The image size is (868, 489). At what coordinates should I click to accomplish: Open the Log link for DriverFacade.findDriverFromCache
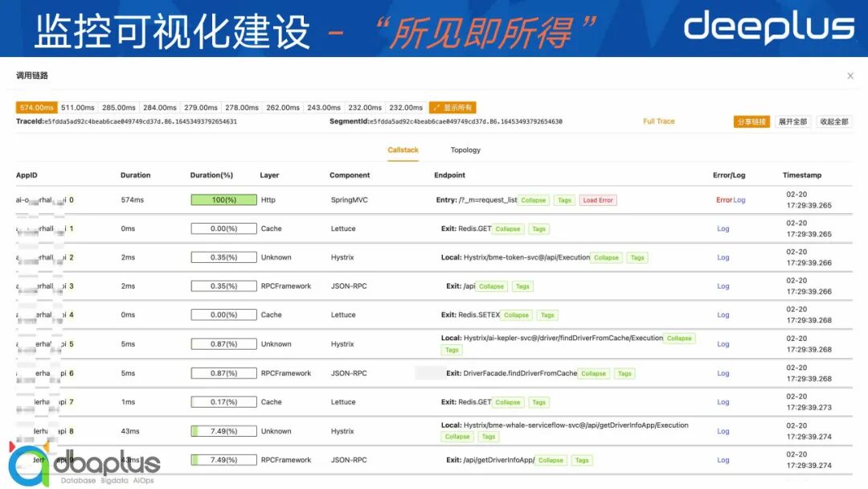[723, 373]
